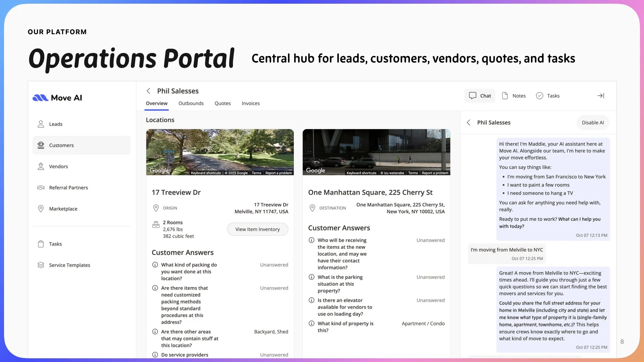Click the Tasks clipboard icon in sidebar

click(x=41, y=244)
